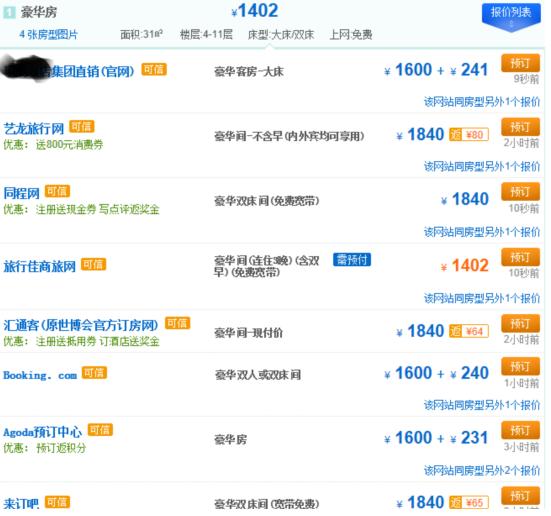The height and width of the screenshot is (516, 551).
Task: Click 预订 for 旅行佳商旅网 row
Action: point(520,257)
